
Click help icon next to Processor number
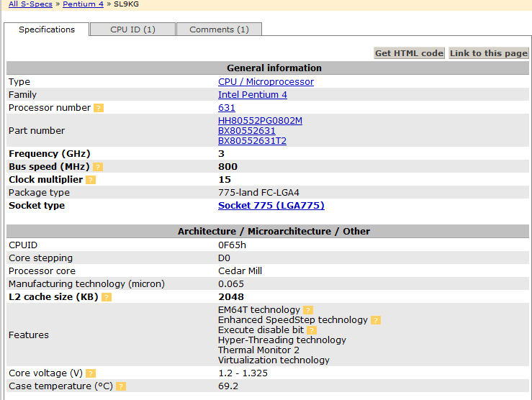click(x=99, y=108)
